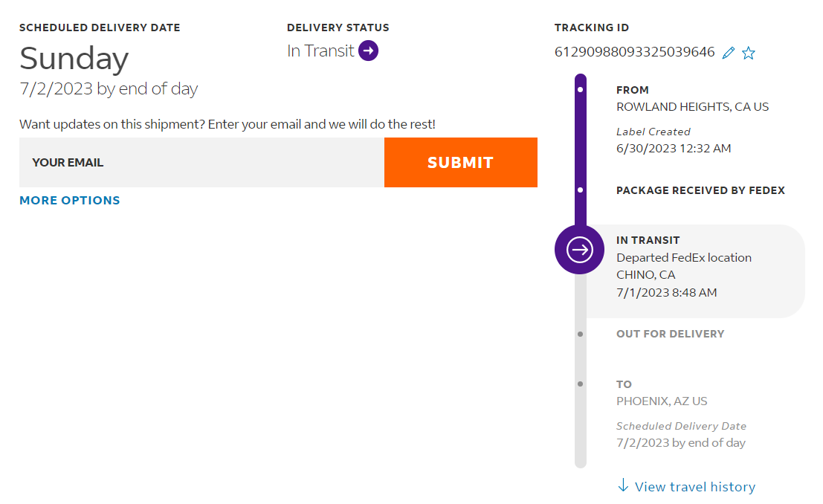Open the More Options link
Image resolution: width=823 pixels, height=504 pixels.
(x=70, y=201)
